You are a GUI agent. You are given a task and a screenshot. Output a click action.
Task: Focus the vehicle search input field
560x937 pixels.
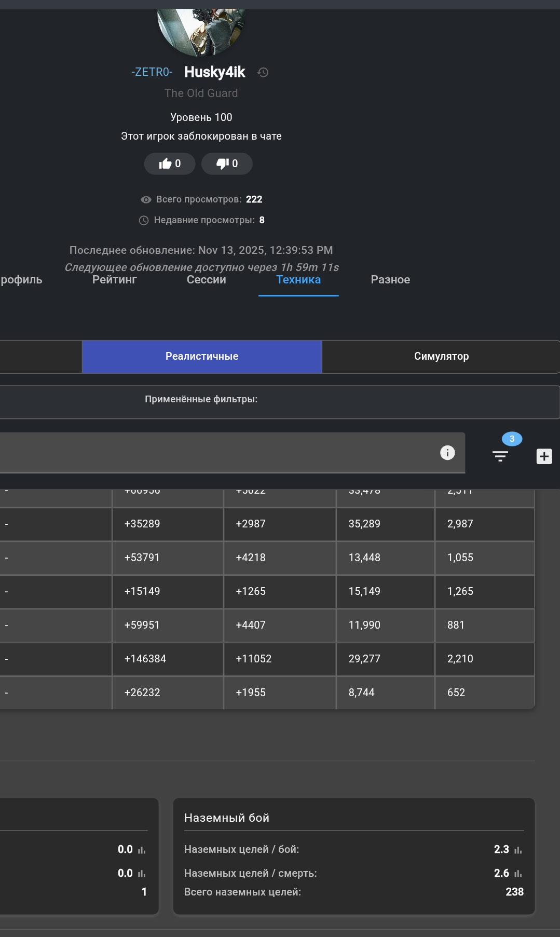[218, 453]
